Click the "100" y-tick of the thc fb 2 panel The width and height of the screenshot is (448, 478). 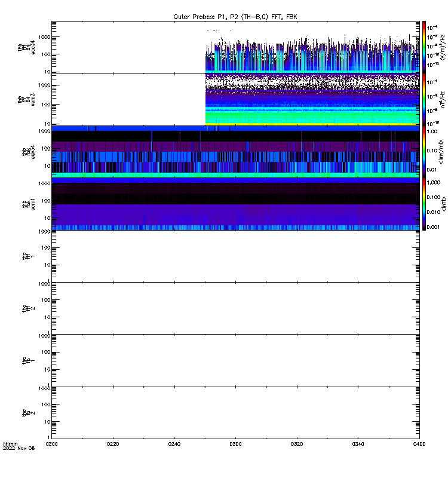(45, 405)
